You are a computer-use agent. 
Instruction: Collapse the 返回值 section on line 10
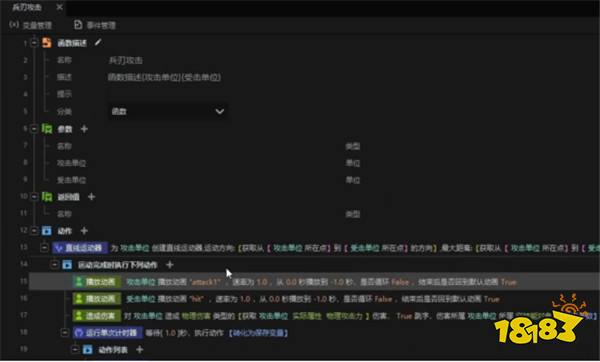34,197
